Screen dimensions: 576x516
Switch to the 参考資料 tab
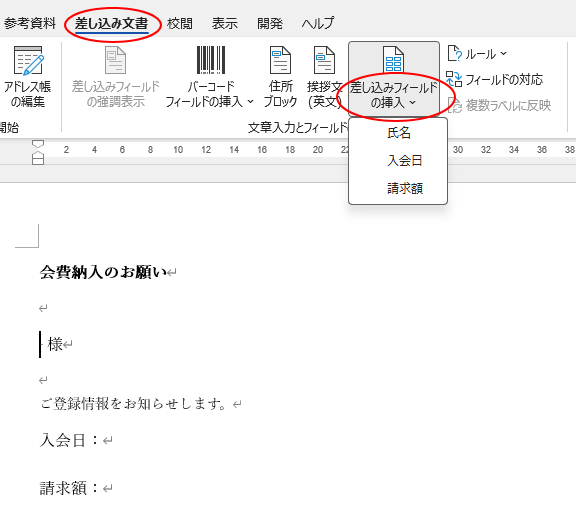click(x=29, y=24)
